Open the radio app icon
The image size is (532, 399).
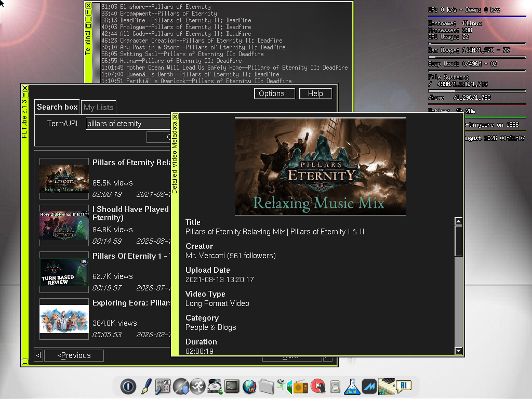pyautogui.click(x=301, y=387)
